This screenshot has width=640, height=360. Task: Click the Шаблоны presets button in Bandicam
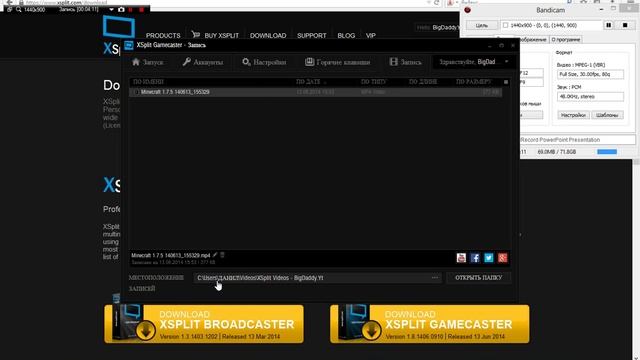tap(607, 115)
